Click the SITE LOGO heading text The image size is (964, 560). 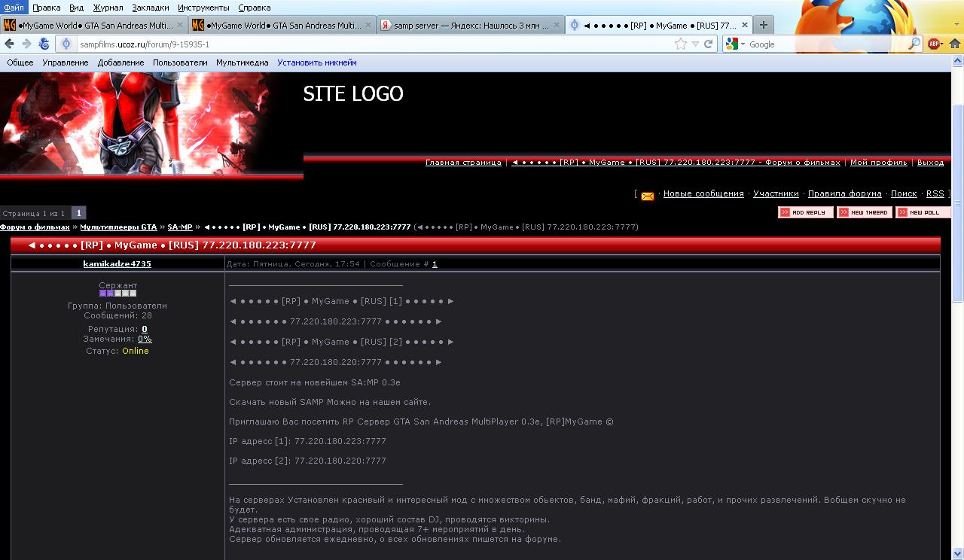[353, 93]
